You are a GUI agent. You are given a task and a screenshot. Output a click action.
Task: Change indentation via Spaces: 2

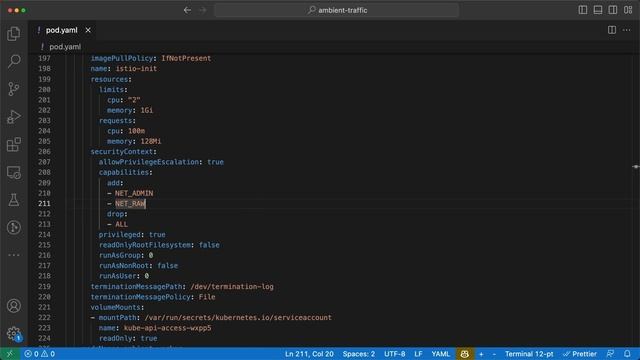359,354
